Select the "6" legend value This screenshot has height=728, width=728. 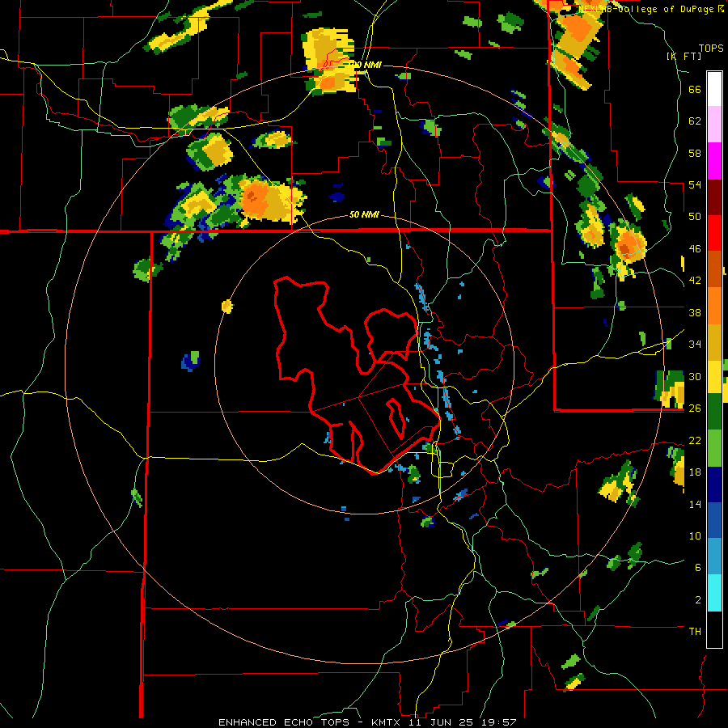pyautogui.click(x=698, y=567)
